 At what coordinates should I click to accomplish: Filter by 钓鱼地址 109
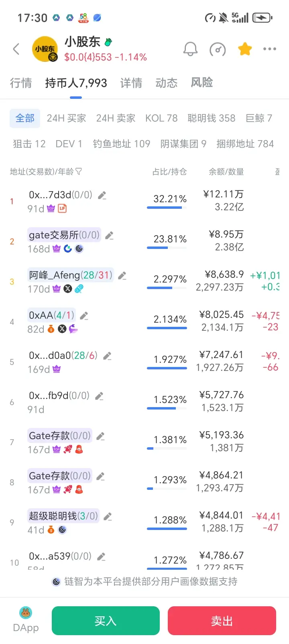pyautogui.click(x=122, y=144)
